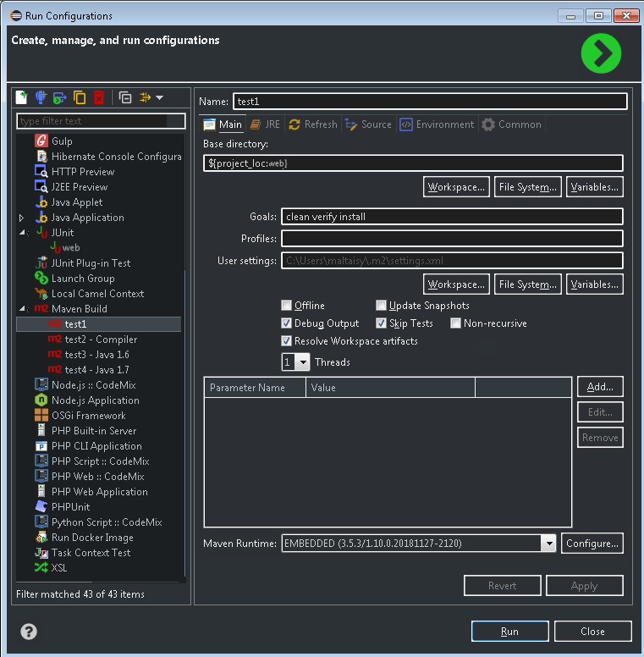644x657 pixels.
Task: Open the filter launch configurations menu
Action: pyautogui.click(x=151, y=97)
